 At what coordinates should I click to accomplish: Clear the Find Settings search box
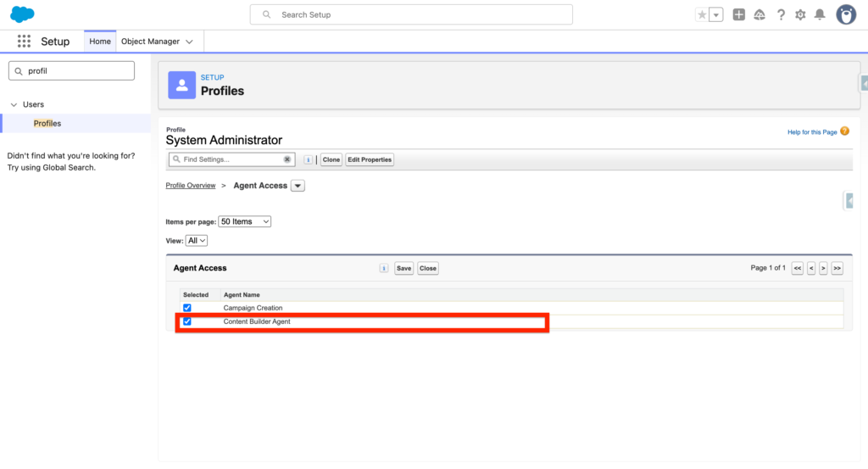point(287,159)
